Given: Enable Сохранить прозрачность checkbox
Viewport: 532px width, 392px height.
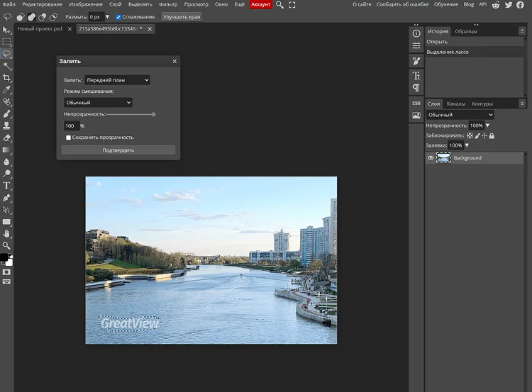Looking at the screenshot, I should coord(69,138).
